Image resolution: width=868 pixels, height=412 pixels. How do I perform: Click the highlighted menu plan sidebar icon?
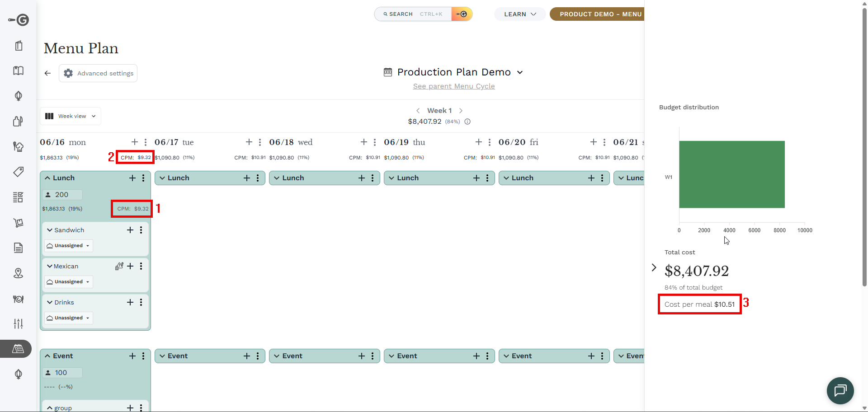pos(18,349)
